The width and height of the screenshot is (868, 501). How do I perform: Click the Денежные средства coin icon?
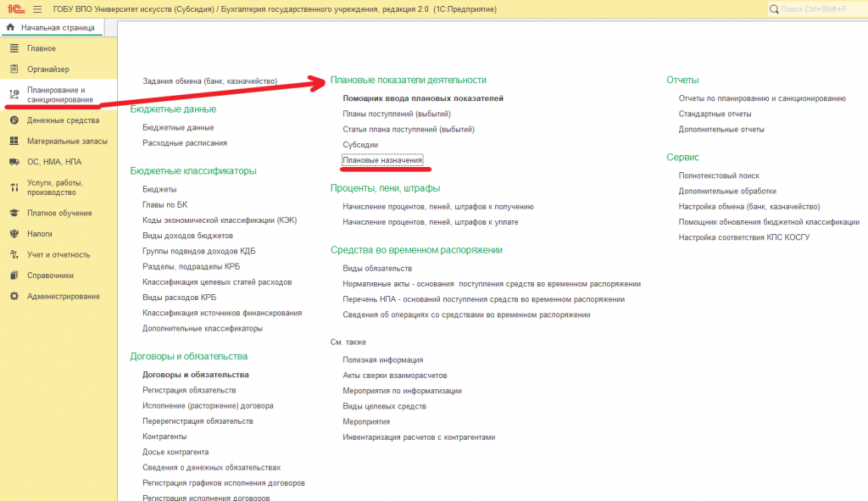tap(14, 120)
